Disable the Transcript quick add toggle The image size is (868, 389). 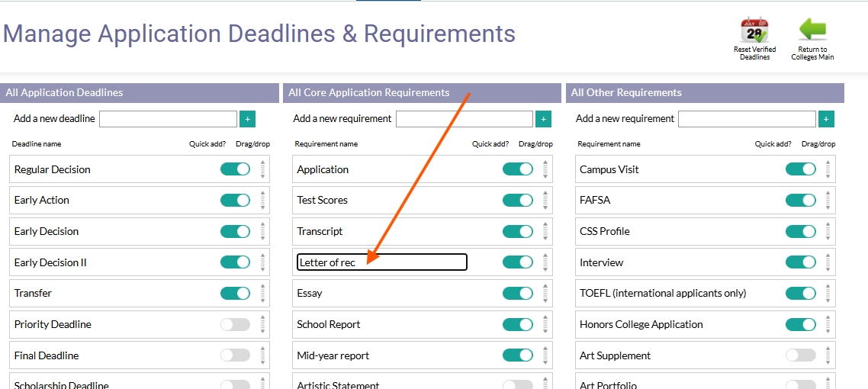[518, 231]
